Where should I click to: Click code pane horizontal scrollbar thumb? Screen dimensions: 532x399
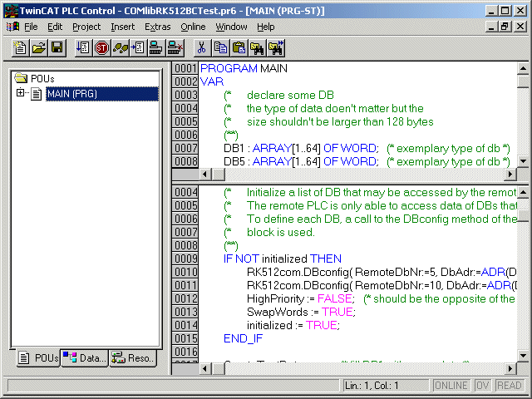click(x=218, y=368)
